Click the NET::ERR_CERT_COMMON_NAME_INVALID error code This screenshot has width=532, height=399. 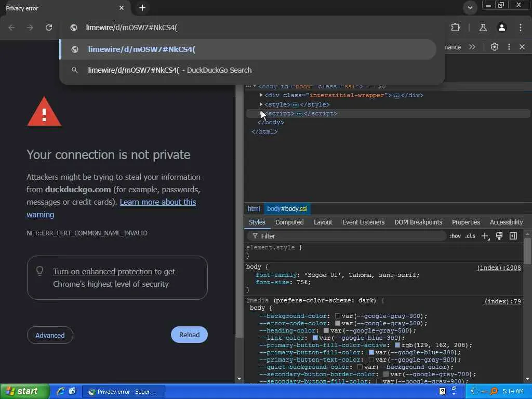(x=87, y=233)
